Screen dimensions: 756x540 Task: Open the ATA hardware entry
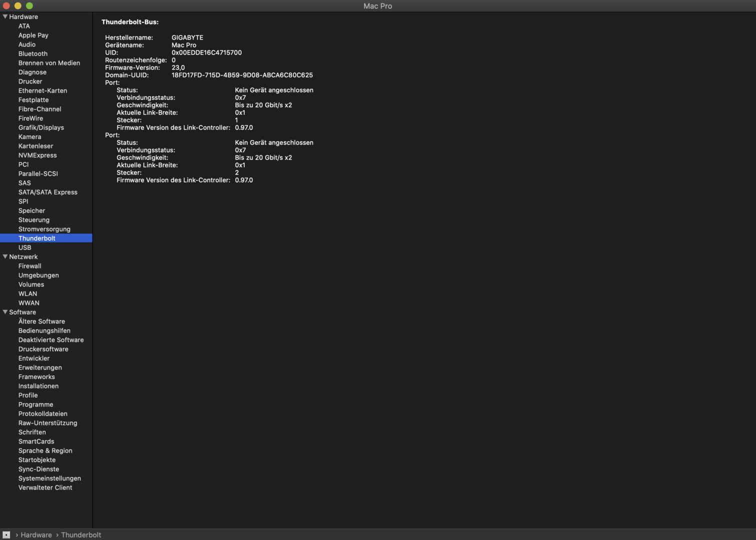[x=24, y=26]
